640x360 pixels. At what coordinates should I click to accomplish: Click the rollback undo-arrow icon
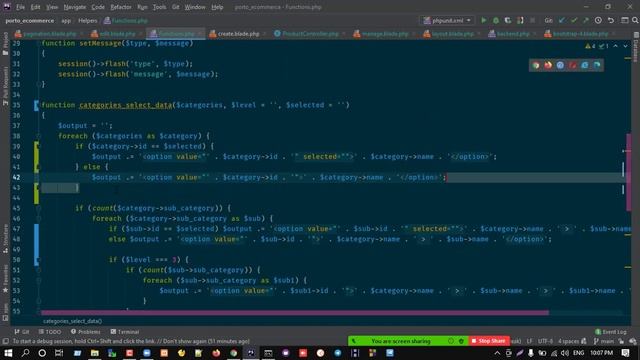point(611,20)
